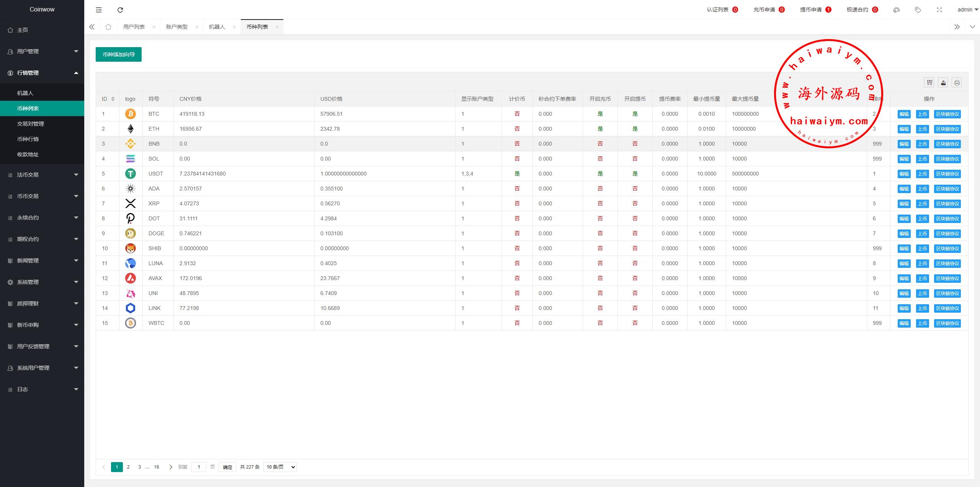Viewport: 980px width, 487px height.
Task: Toggle the fullscreen icon
Action: (939, 10)
